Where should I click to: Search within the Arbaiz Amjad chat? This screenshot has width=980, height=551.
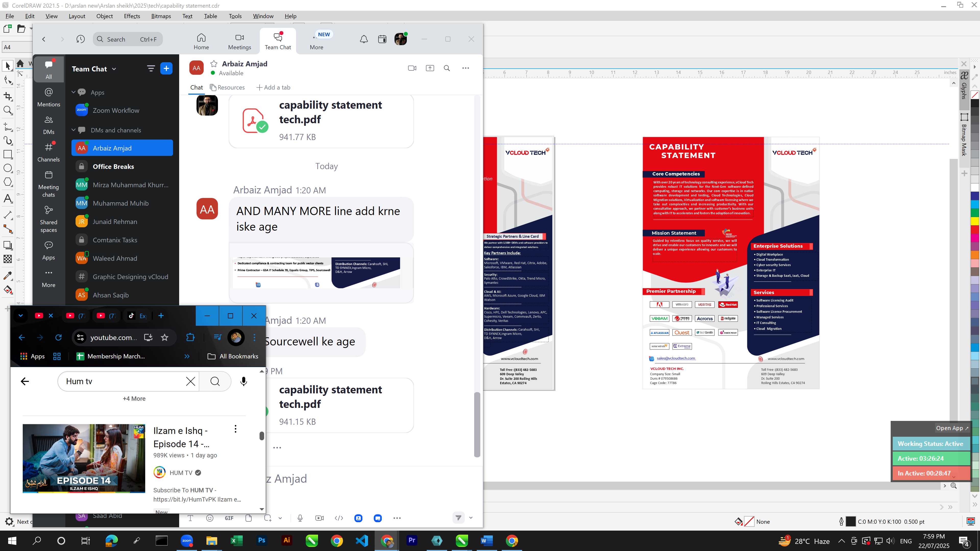[x=447, y=68]
